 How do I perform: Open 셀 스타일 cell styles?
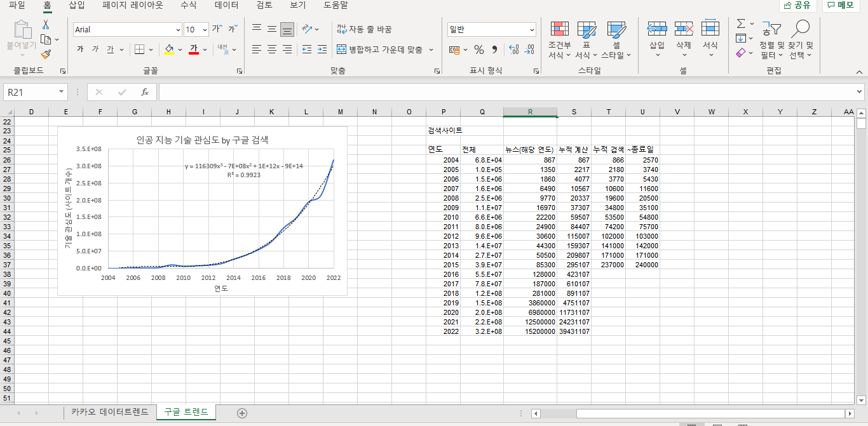point(616,39)
